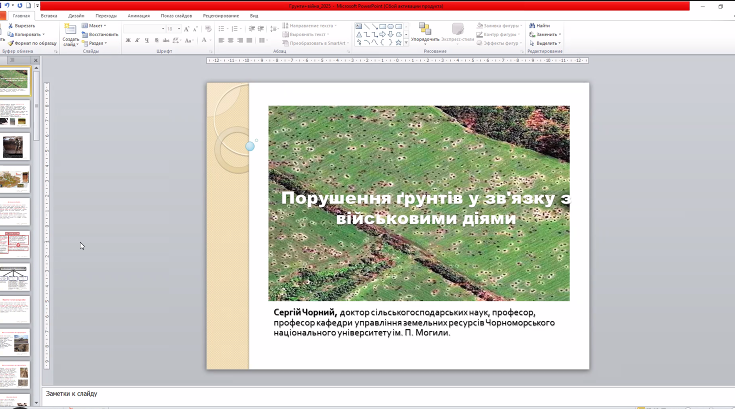Open the Раздел section dropdown

[97, 43]
